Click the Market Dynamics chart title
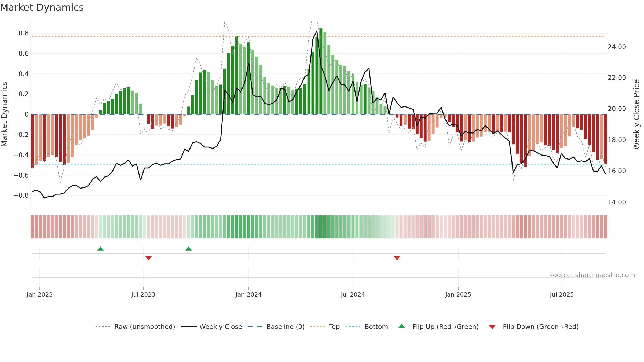The image size is (644, 362). 42,8
